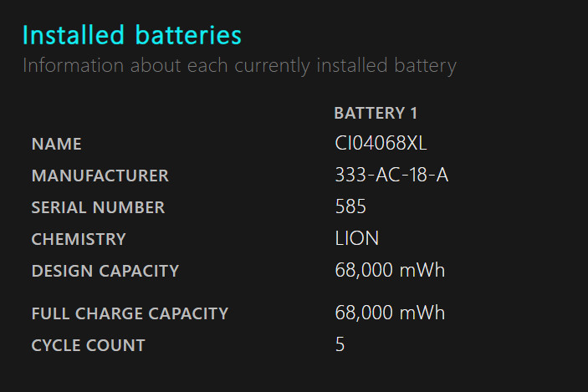Click the DESIGN CAPACITY label
Viewport: 588px width, 392px height.
pos(105,271)
